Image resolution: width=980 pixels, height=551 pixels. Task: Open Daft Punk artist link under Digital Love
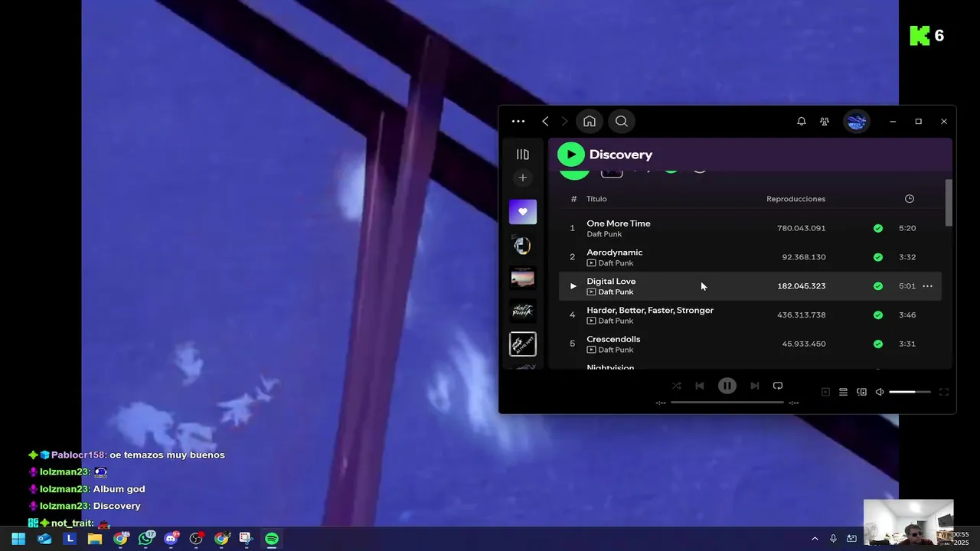click(x=616, y=292)
